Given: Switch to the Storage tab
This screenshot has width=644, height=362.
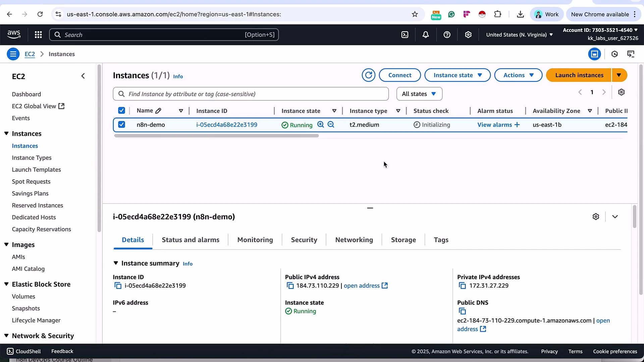Looking at the screenshot, I should (403, 240).
